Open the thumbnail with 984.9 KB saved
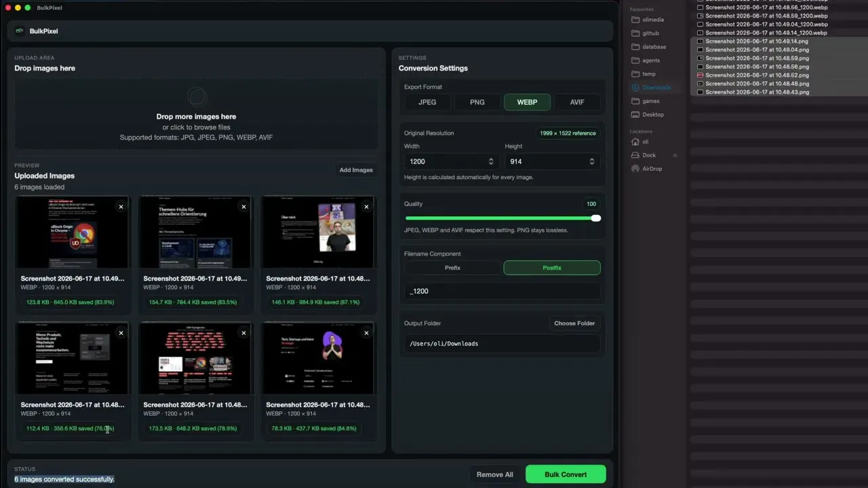Screen dimensions: 868x488 (318, 232)
